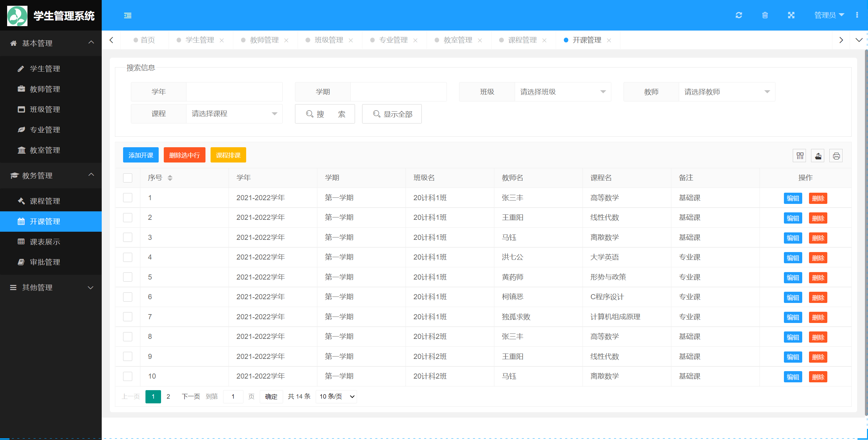This screenshot has height=440, width=868.
Task: Expand the 其他管理 menu group
Action: 51,288
